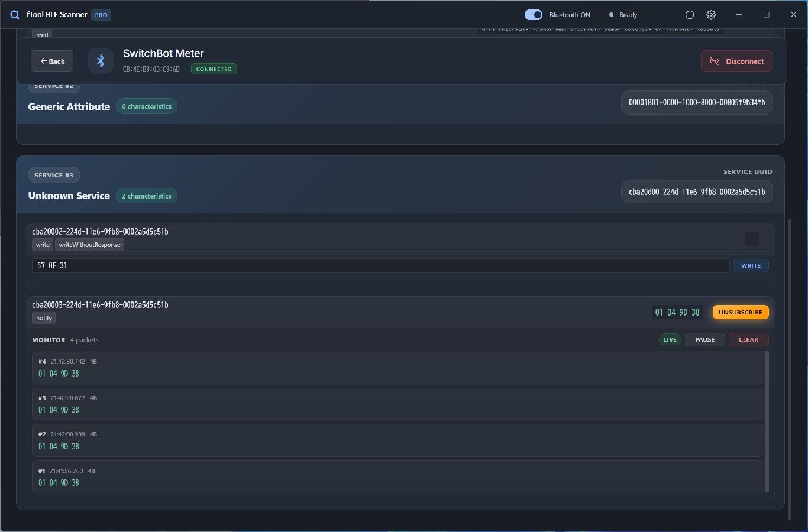808x532 pixels.
Task: Clear the monitor packets
Action: click(x=748, y=339)
